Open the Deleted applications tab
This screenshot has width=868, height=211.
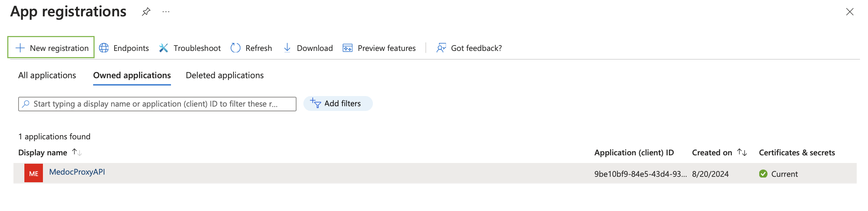224,75
